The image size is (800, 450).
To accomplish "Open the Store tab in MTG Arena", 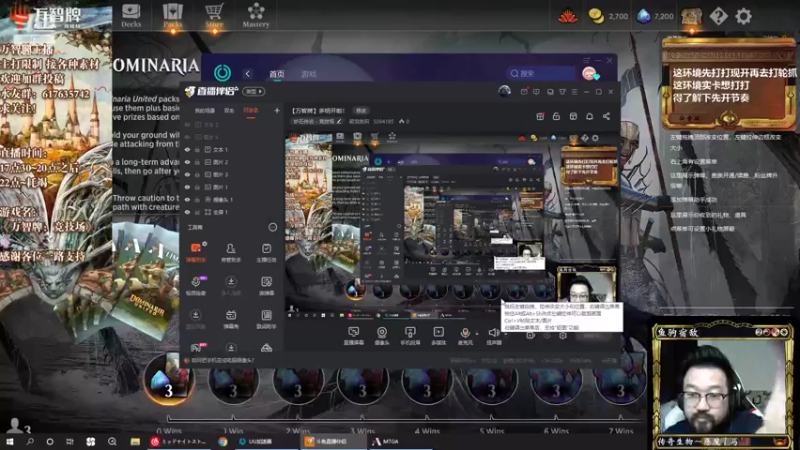I will (214, 15).
